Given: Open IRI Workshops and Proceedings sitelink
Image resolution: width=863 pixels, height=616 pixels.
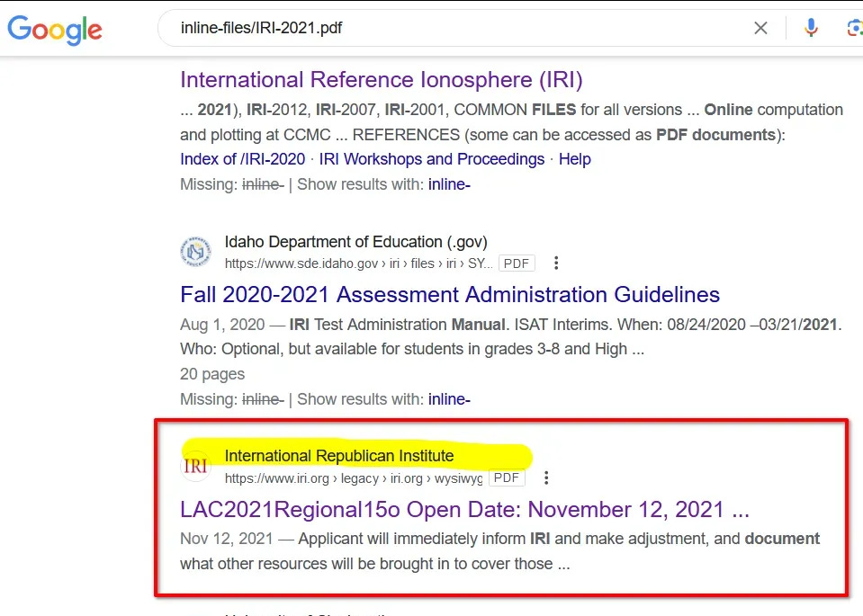Looking at the screenshot, I should click(x=432, y=159).
